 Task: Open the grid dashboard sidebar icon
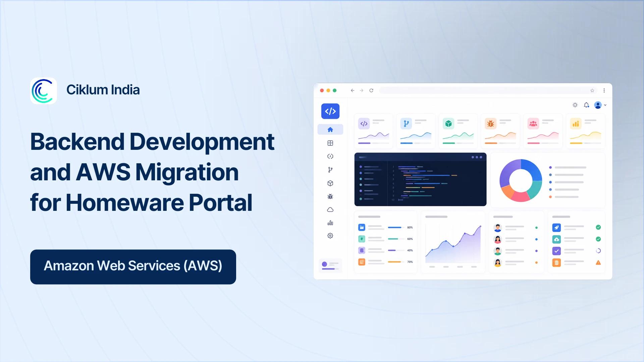(330, 143)
